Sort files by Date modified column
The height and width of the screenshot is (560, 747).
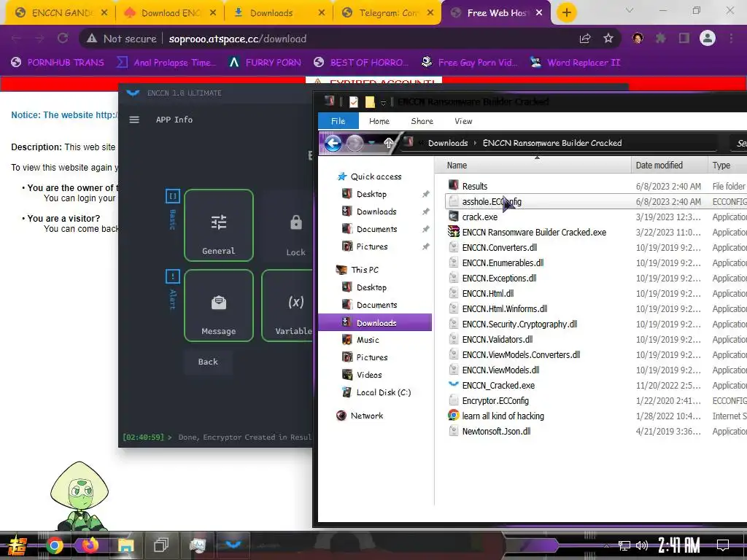coord(670,166)
